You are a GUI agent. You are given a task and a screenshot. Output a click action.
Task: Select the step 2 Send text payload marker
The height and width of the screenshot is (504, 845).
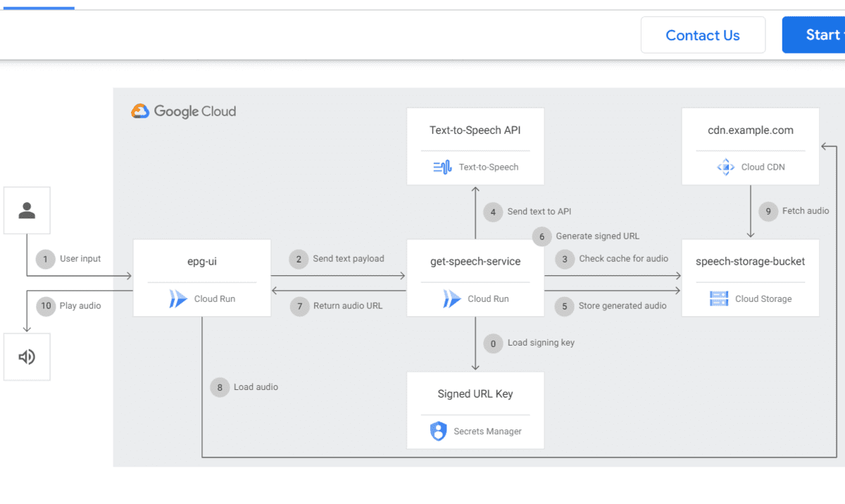pos(299,259)
